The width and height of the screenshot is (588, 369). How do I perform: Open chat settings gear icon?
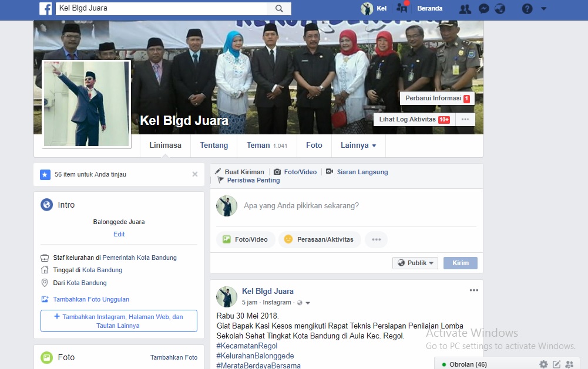(543, 364)
